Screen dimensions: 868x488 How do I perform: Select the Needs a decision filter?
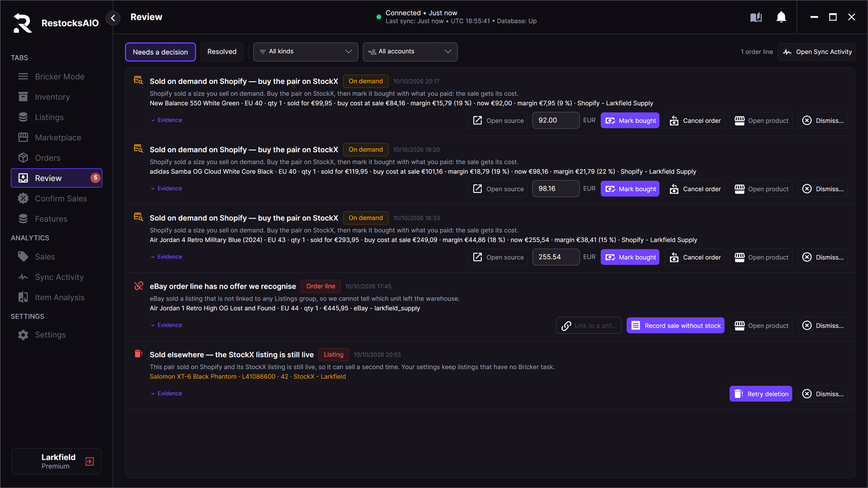(x=161, y=52)
